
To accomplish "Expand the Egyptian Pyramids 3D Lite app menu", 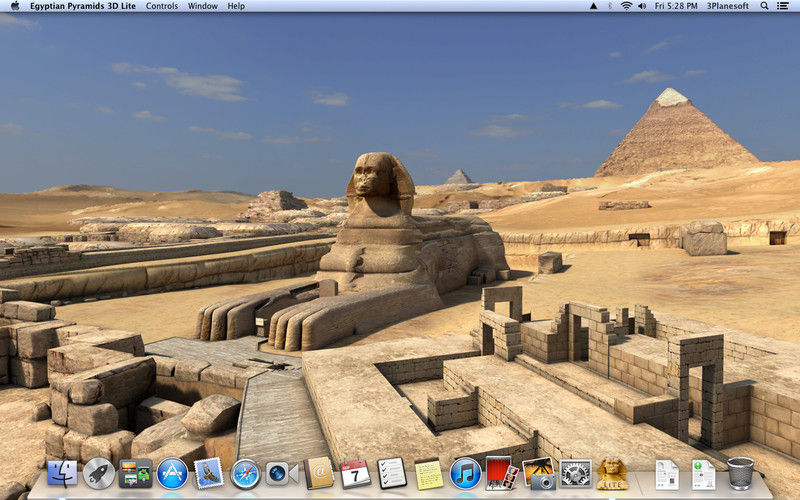I will tap(83, 6).
